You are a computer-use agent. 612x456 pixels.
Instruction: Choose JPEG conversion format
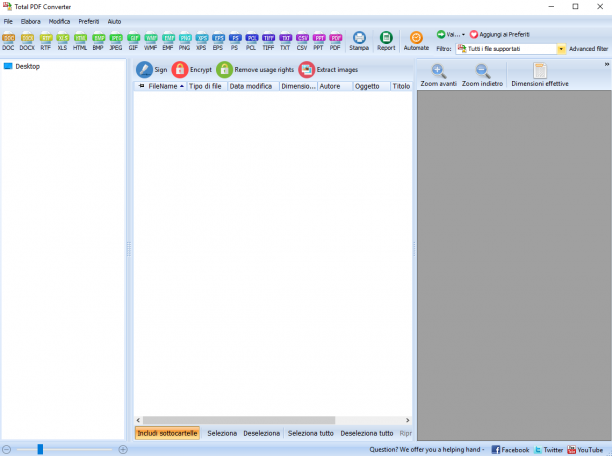tap(116, 41)
